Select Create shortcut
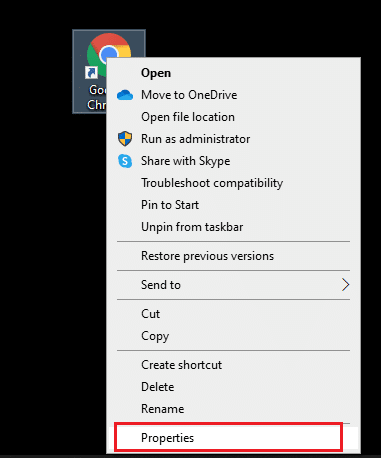This screenshot has width=381, height=458. point(233,365)
